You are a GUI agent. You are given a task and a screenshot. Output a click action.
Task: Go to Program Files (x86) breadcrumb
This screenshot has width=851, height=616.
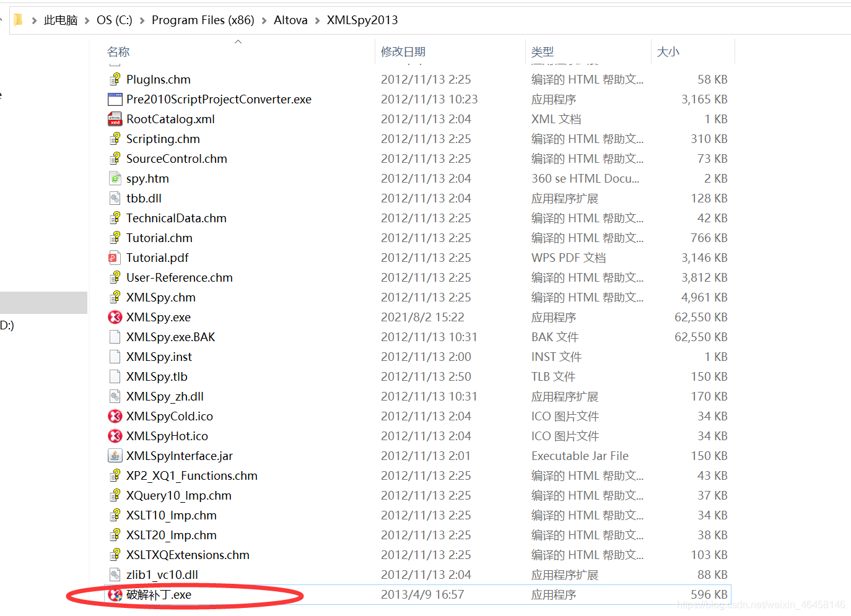[x=203, y=20]
